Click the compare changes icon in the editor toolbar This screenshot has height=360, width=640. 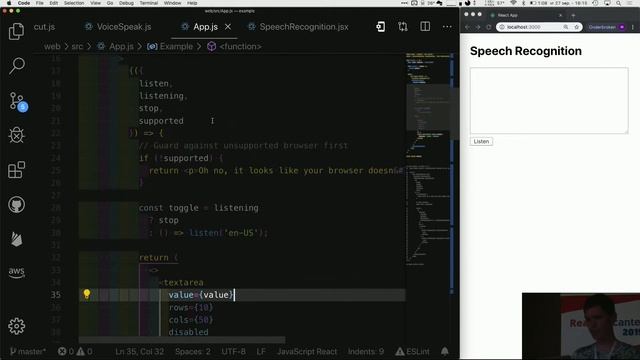click(403, 27)
